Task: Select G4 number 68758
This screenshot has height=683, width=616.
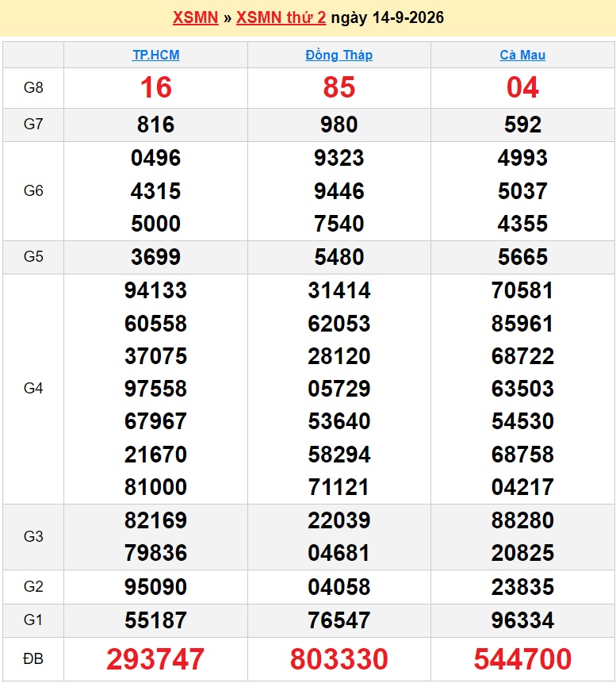Action: [522, 455]
